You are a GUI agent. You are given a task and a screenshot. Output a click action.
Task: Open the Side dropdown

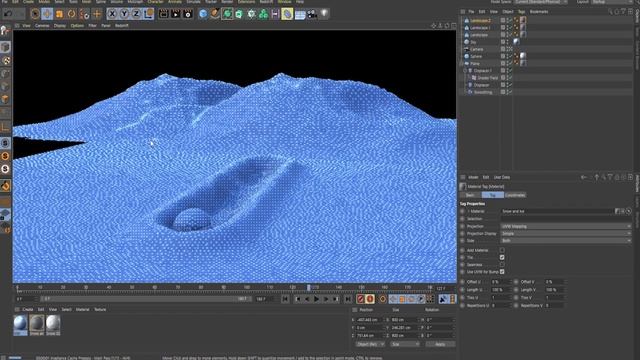[566, 241]
